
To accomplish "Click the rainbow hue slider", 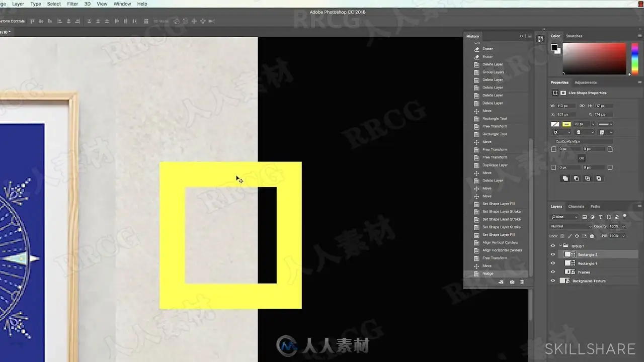I will coord(635,58).
